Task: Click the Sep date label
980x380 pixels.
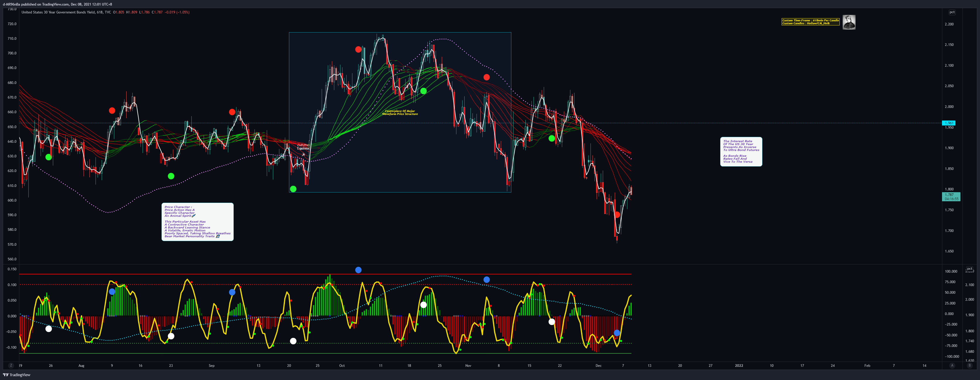Action: [212, 366]
